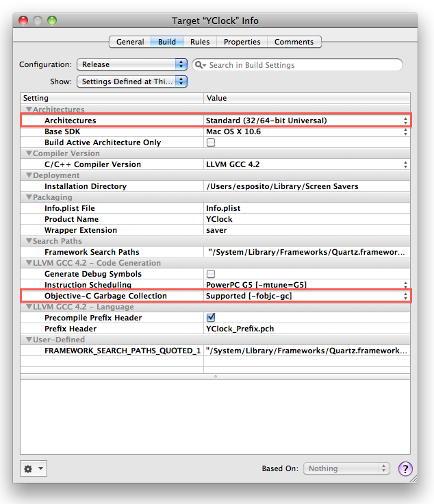Viewport: 434px width, 504px height.
Task: Collapse LLVM GCC 4.2 Code Generation group
Action: click(29, 263)
